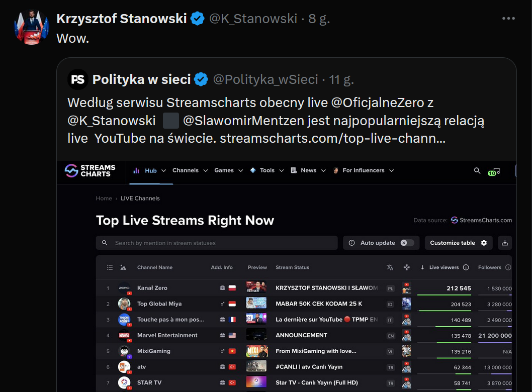
Task: Click the Customize table button
Action: point(458,243)
